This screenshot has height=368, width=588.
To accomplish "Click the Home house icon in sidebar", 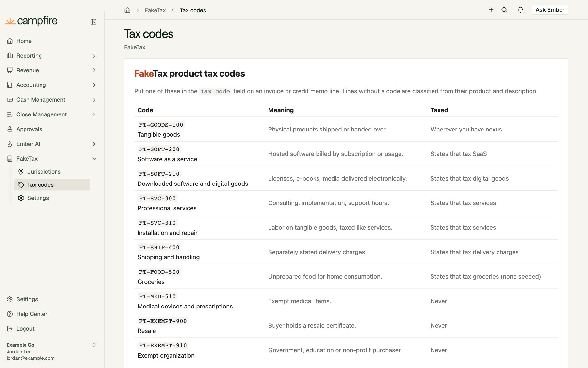I will point(10,41).
